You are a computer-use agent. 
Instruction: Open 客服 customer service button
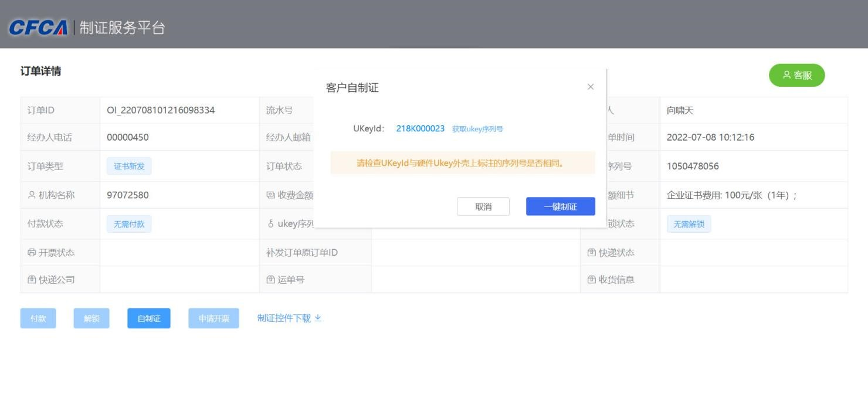point(796,75)
